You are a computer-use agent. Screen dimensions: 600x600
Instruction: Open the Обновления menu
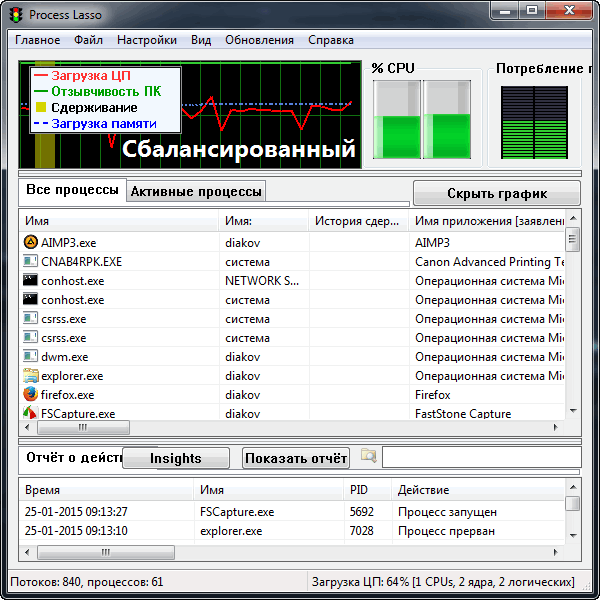point(259,40)
